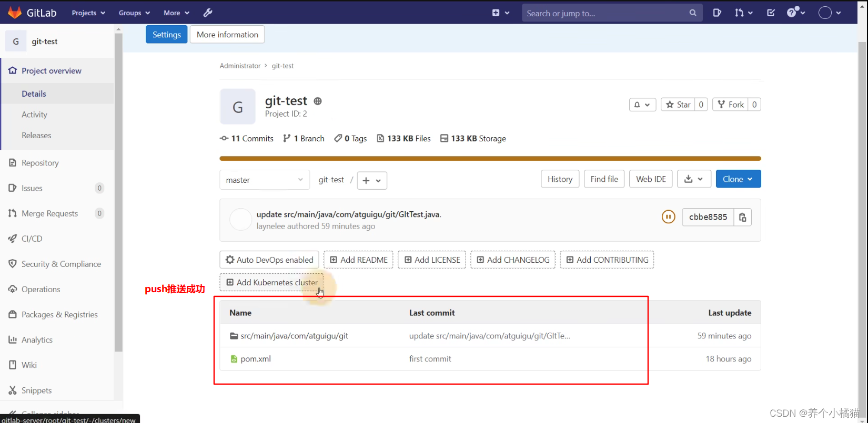The height and width of the screenshot is (423, 868).
Task: Open the Web IDE
Action: pos(651,179)
